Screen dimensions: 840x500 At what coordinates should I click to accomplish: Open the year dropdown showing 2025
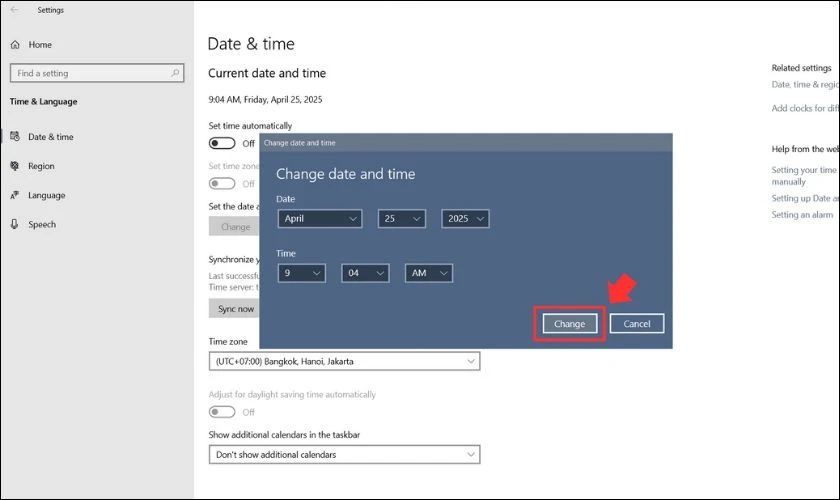[x=465, y=219]
